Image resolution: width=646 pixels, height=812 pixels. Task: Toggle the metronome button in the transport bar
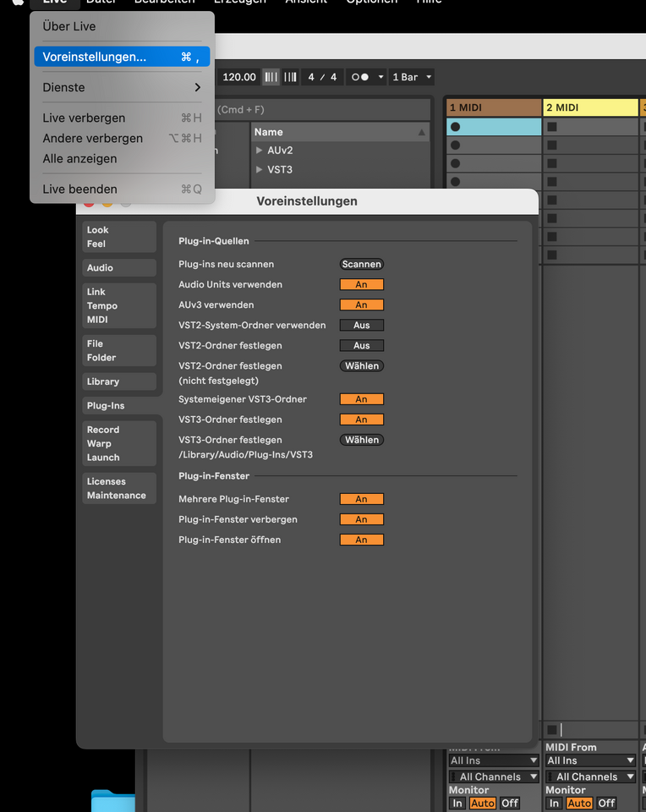pos(360,77)
